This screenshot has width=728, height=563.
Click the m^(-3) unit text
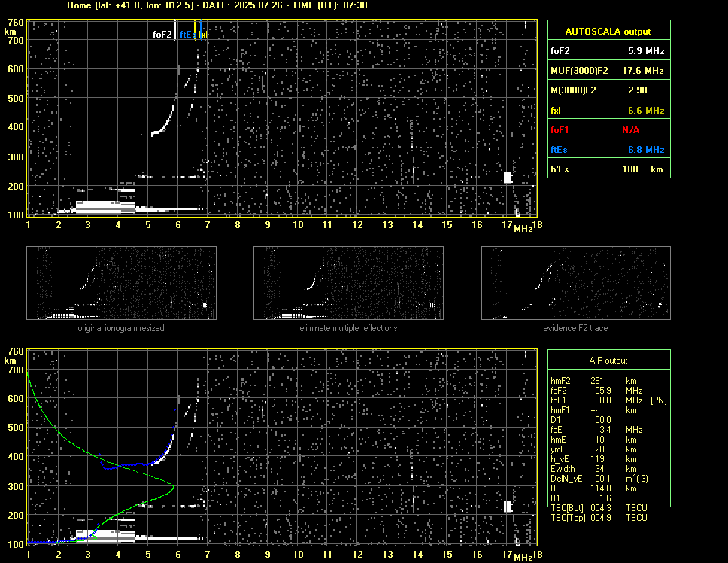637,479
